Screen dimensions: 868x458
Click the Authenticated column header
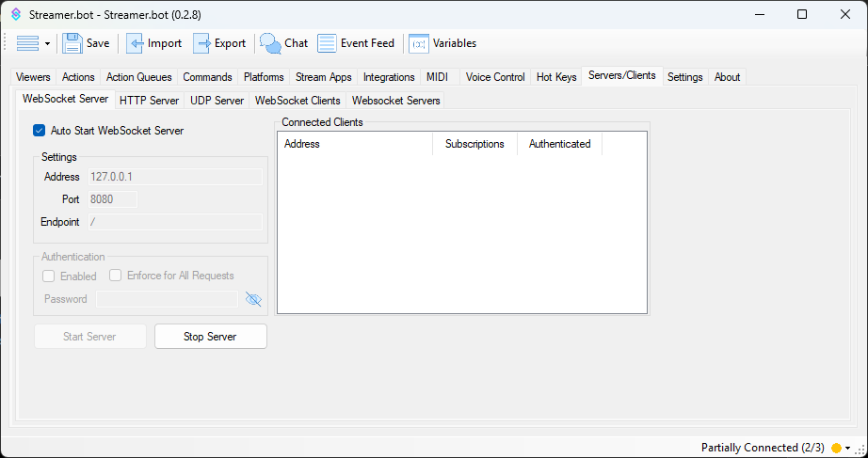tap(559, 144)
